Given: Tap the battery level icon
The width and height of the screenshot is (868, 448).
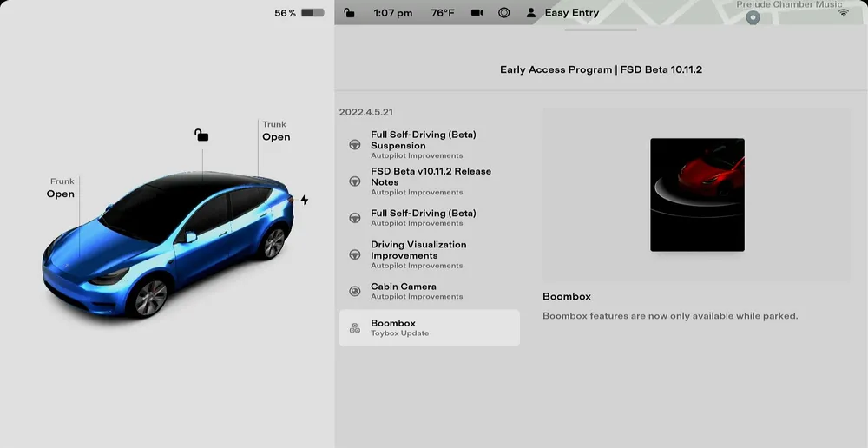Looking at the screenshot, I should (x=313, y=13).
